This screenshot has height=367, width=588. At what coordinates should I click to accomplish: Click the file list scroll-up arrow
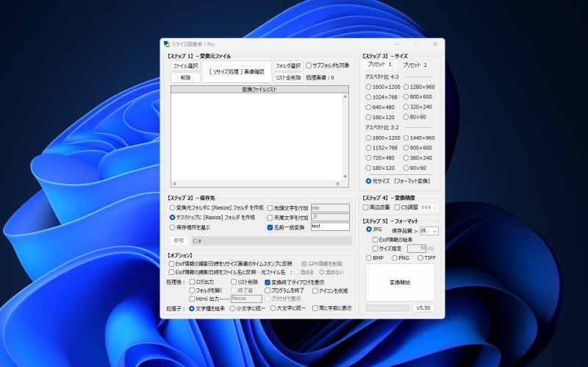pyautogui.click(x=345, y=97)
